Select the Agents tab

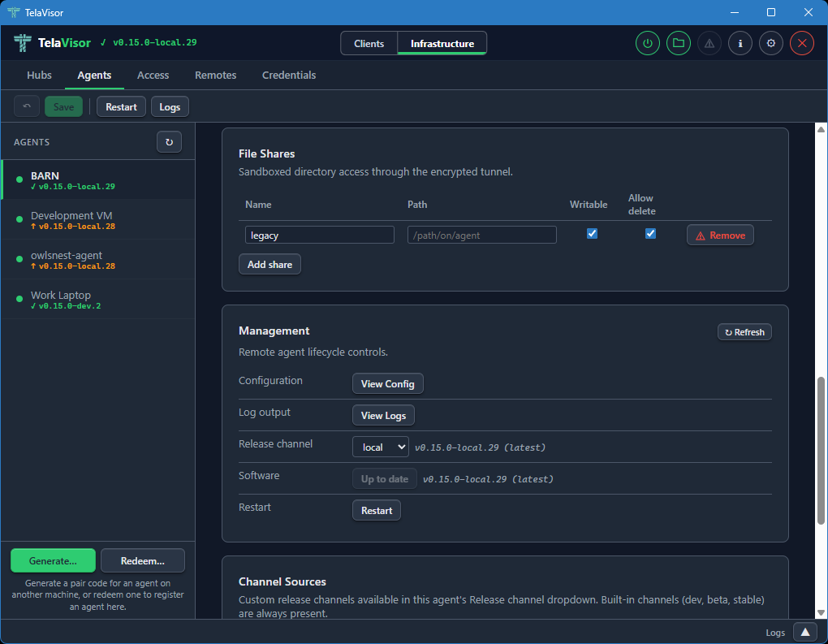94,75
